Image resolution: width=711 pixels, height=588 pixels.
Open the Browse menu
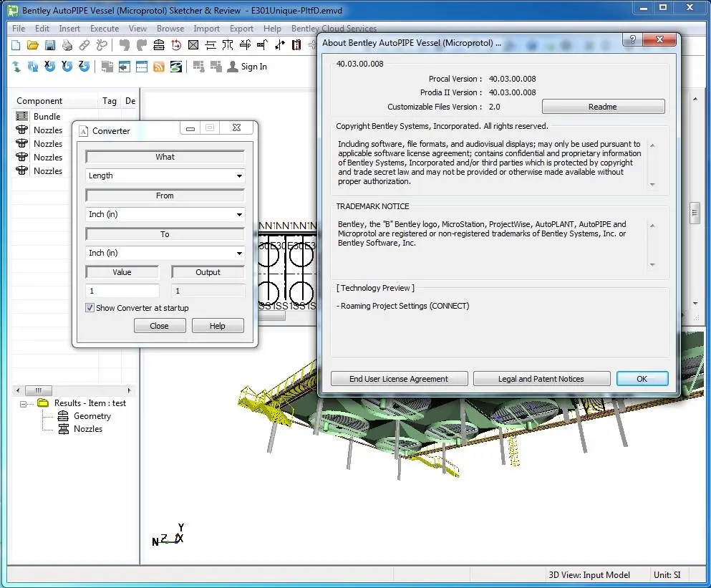coord(170,29)
